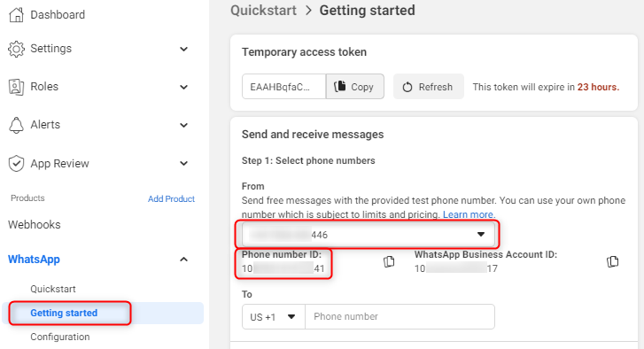Expand the Settings menu chevron

coord(183,49)
